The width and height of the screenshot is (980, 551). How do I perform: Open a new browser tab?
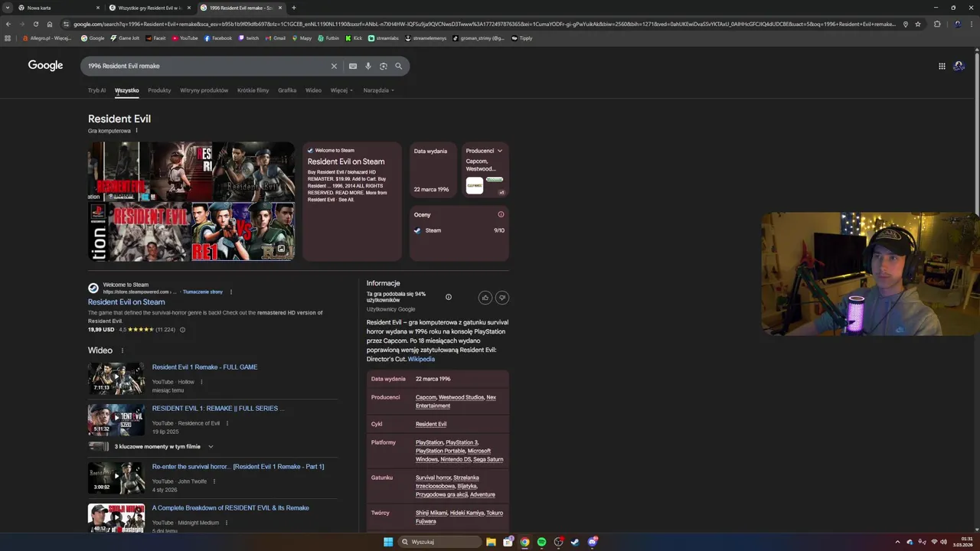click(x=294, y=8)
